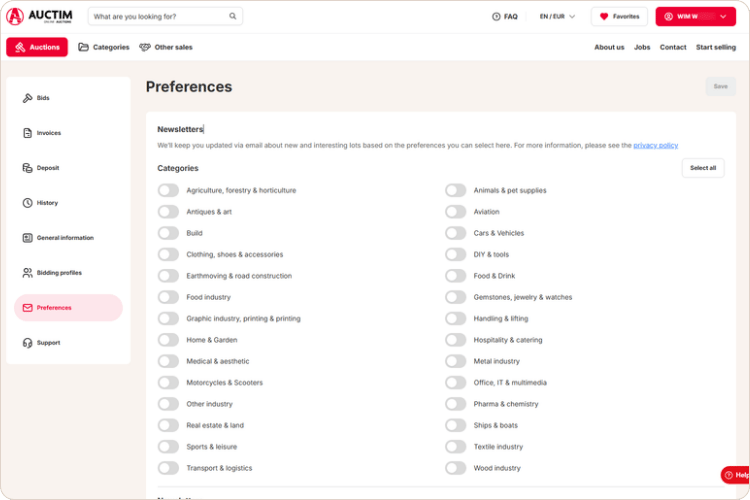
Task: Open Bidding profiles in sidebar
Action: (x=68, y=272)
